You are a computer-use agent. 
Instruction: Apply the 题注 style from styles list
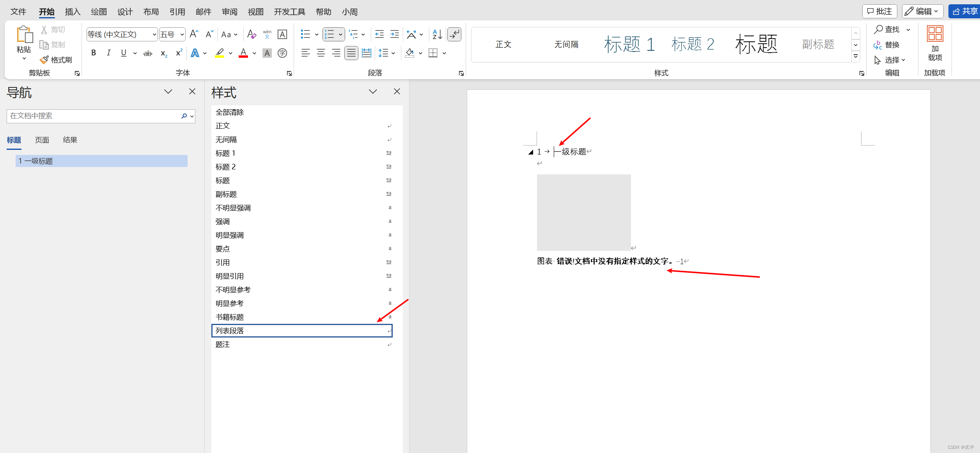223,345
